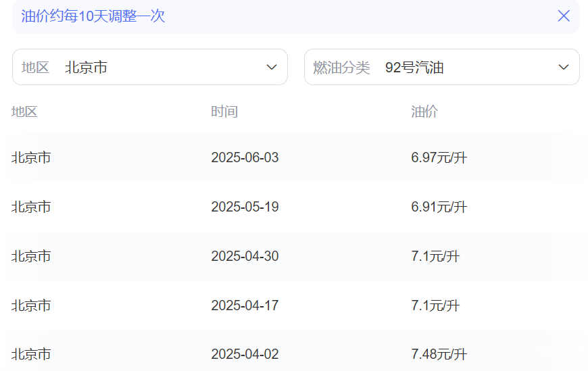
Task: Select the 92号汽油 value in fuel selector
Action: click(x=414, y=68)
